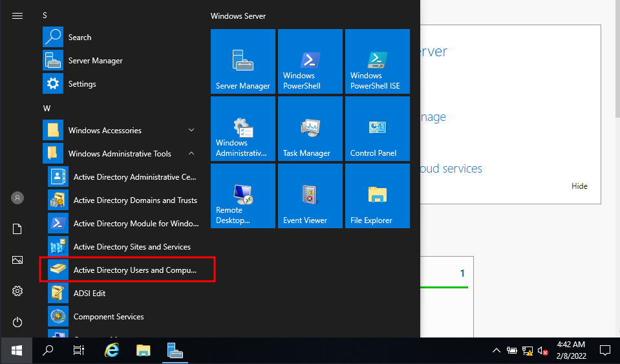Show hidden system tray icons
The width and height of the screenshot is (620, 364).
click(x=497, y=350)
